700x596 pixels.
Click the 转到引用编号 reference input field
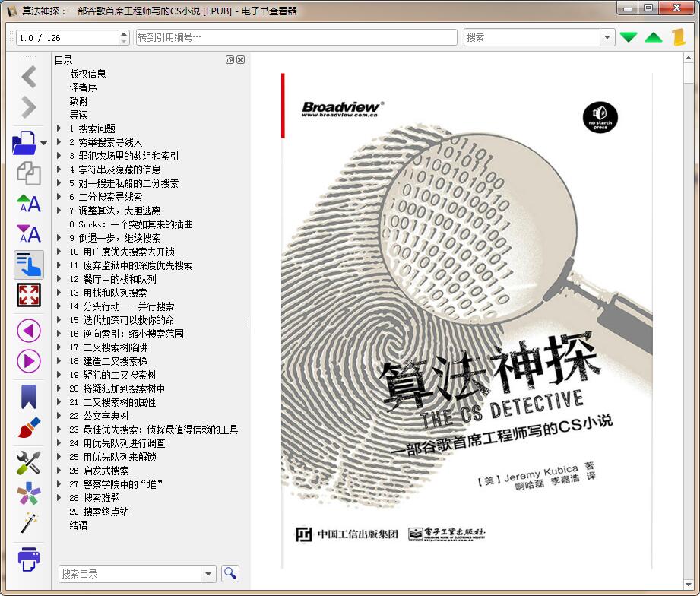pos(296,37)
